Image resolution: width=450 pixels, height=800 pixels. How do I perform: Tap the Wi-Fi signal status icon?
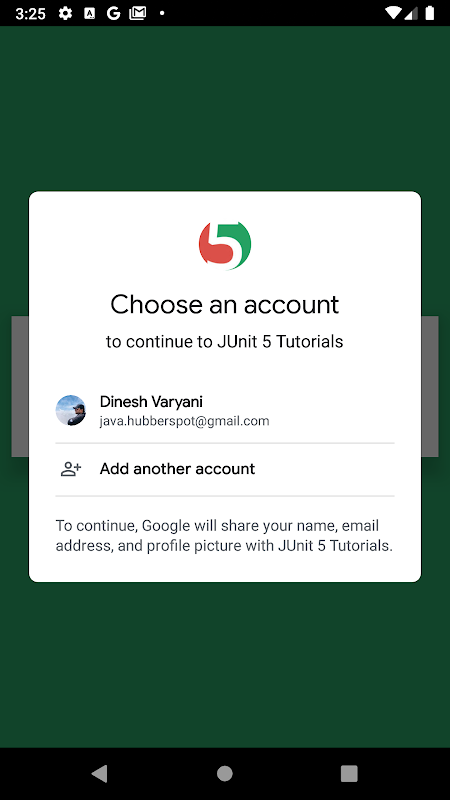click(x=393, y=13)
